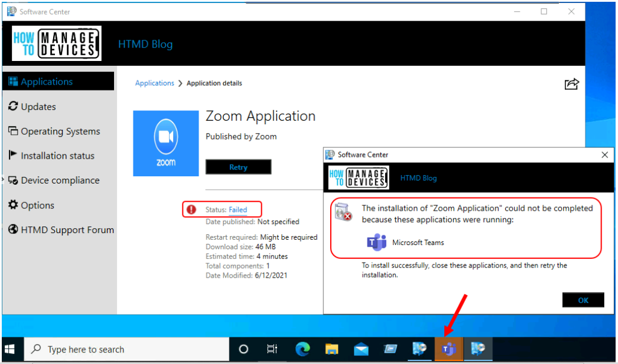Click the Microsoft Teams label in dialog
Image resolution: width=618 pixels, height=364 pixels.
pos(418,243)
